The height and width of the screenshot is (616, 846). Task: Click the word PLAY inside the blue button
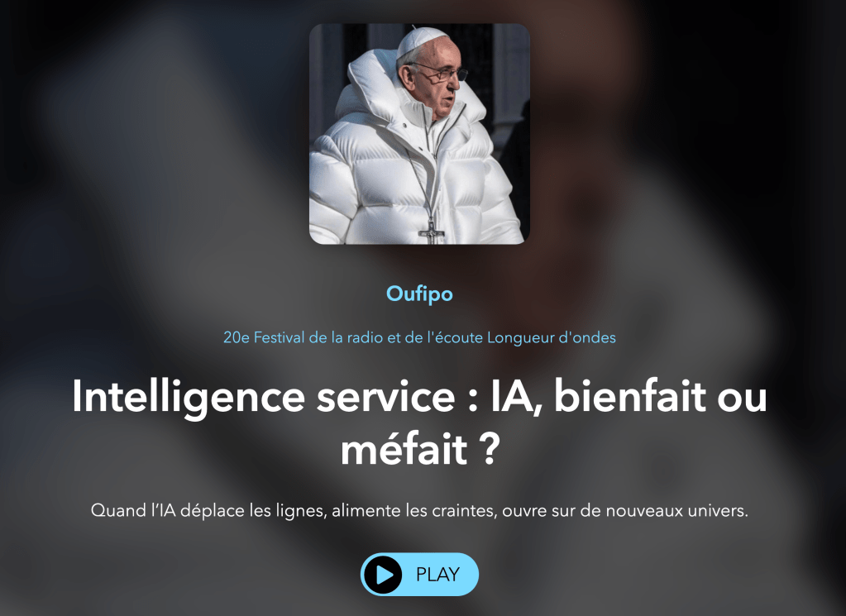437,575
